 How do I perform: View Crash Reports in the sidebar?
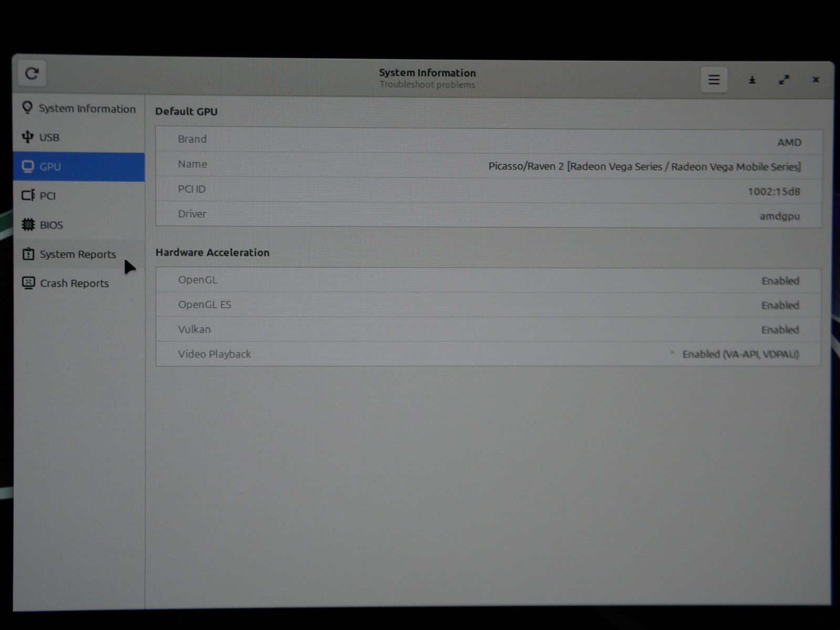pyautogui.click(x=79, y=283)
